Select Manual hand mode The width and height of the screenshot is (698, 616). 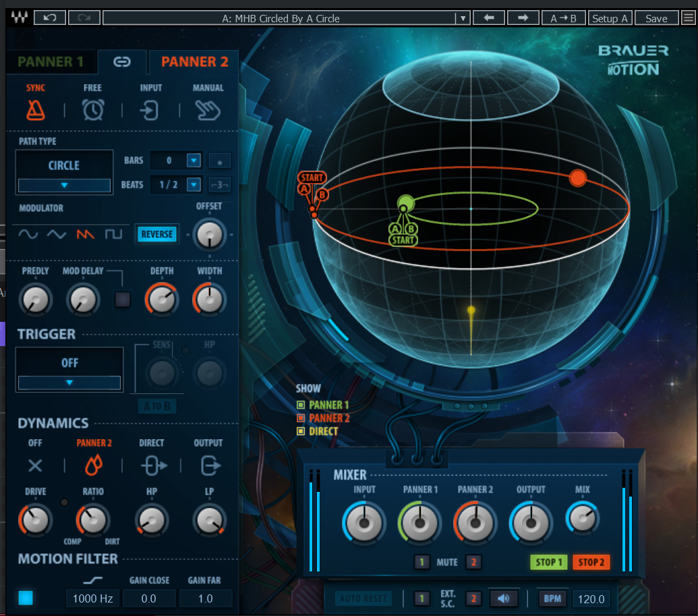pyautogui.click(x=208, y=110)
